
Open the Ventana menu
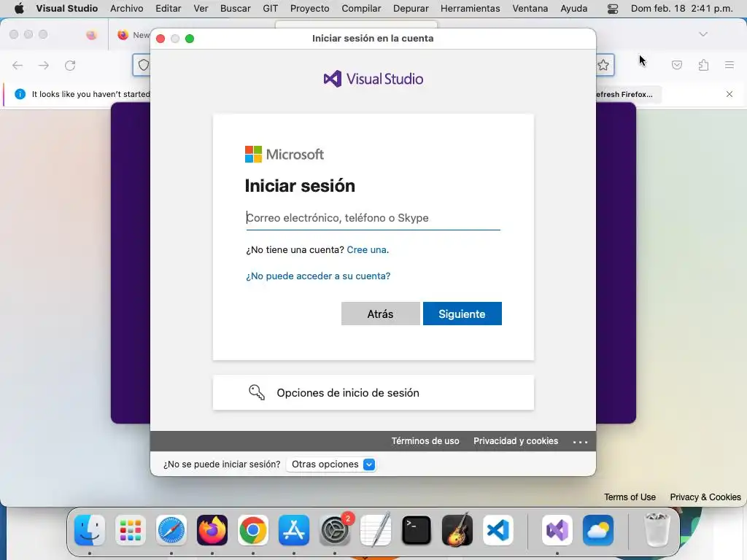coord(530,8)
